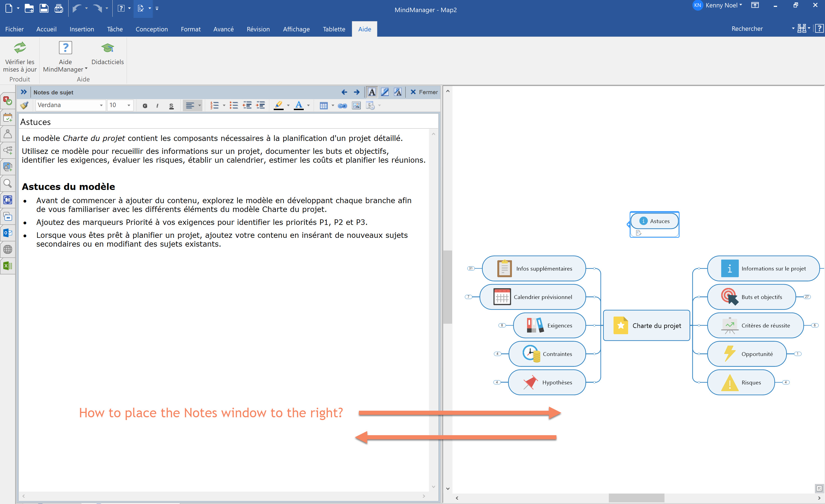825x504 pixels.
Task: Open the Verdana font dropdown
Action: coord(101,105)
